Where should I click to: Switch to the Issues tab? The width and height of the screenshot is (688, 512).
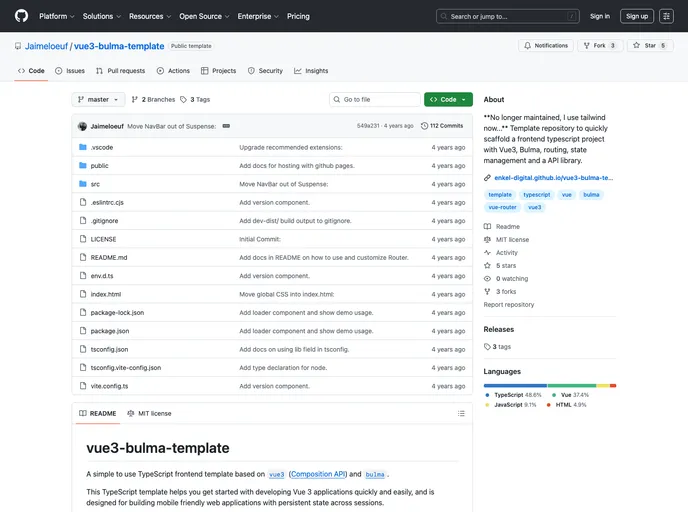[70, 71]
